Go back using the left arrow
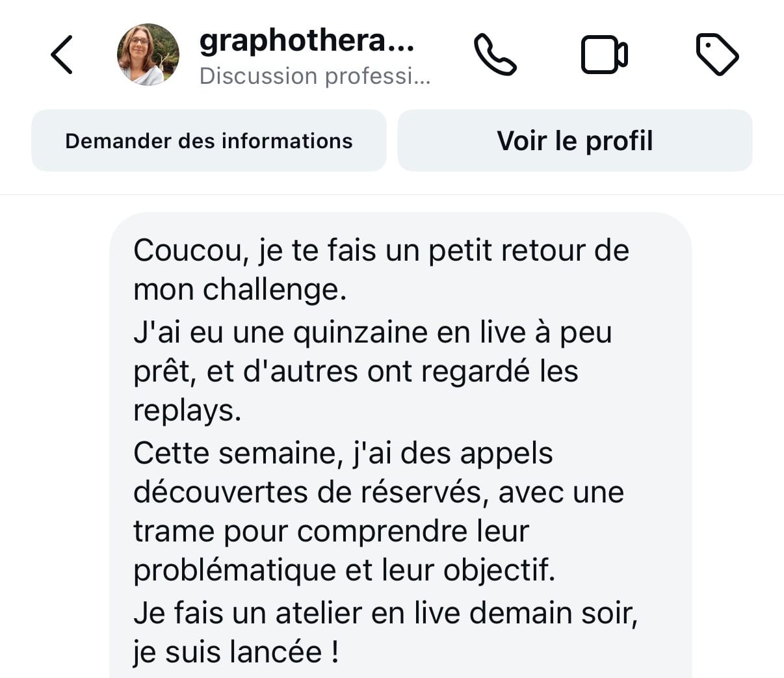Screen dimensions: 784x678 click(62, 55)
